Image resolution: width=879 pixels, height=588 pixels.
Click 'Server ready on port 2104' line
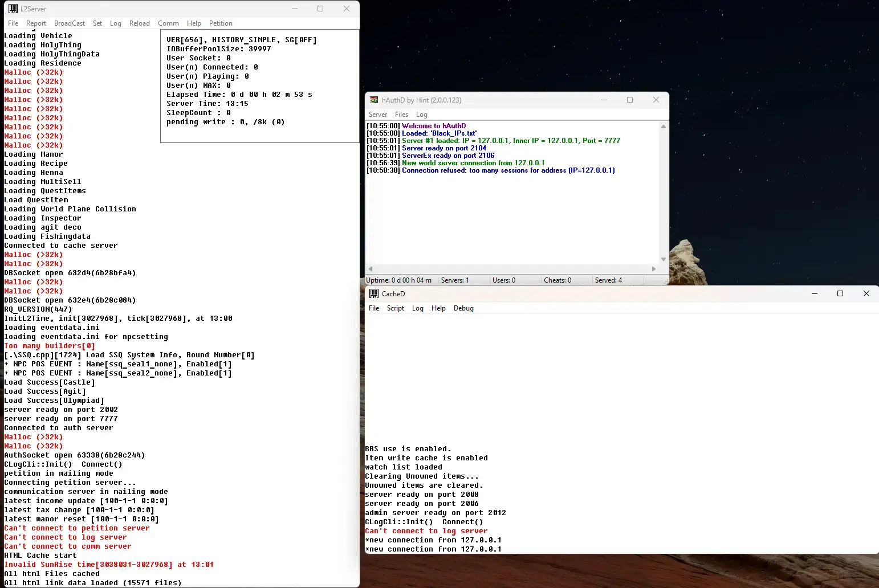pos(426,148)
